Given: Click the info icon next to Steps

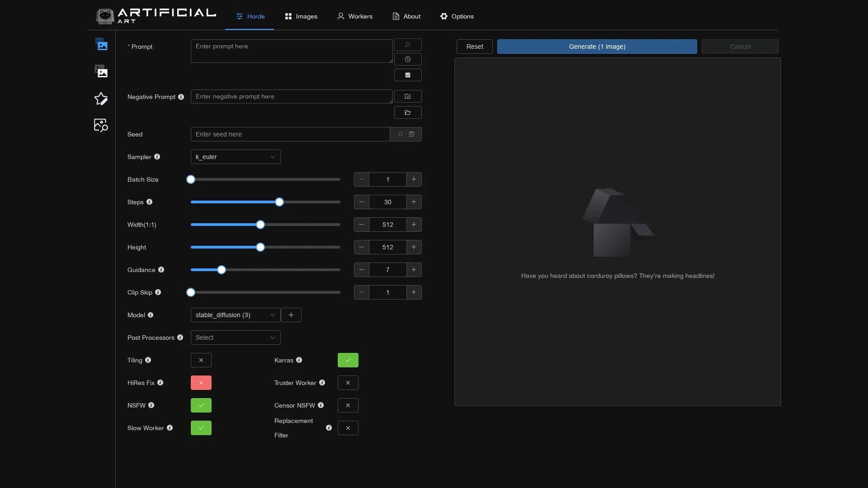Looking at the screenshot, I should point(150,202).
